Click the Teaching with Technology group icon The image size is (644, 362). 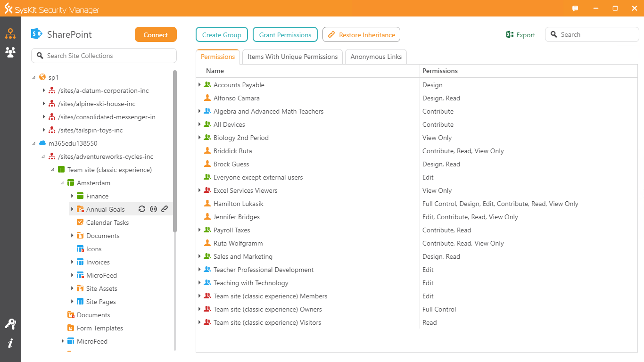[207, 283]
